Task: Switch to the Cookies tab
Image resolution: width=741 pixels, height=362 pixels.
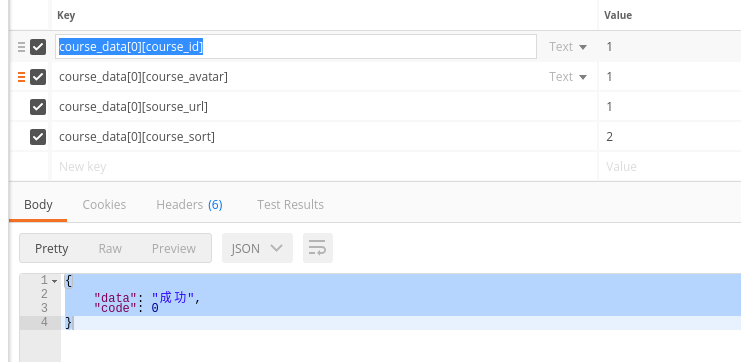Action: click(x=104, y=205)
